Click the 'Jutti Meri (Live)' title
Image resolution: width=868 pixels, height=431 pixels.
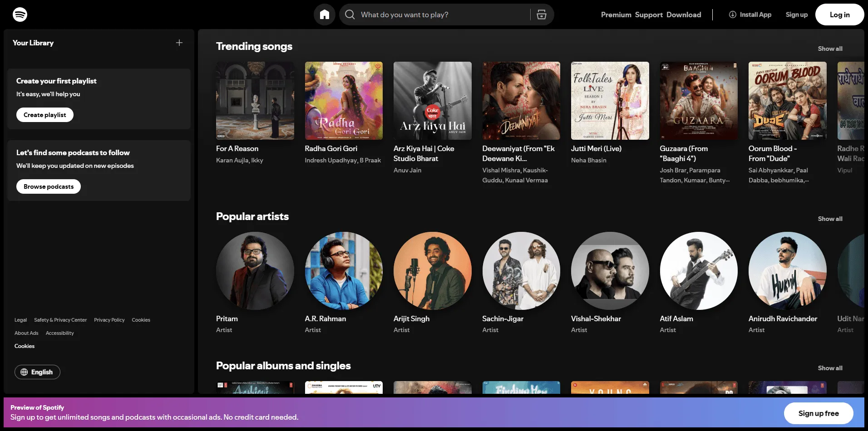pyautogui.click(x=596, y=148)
